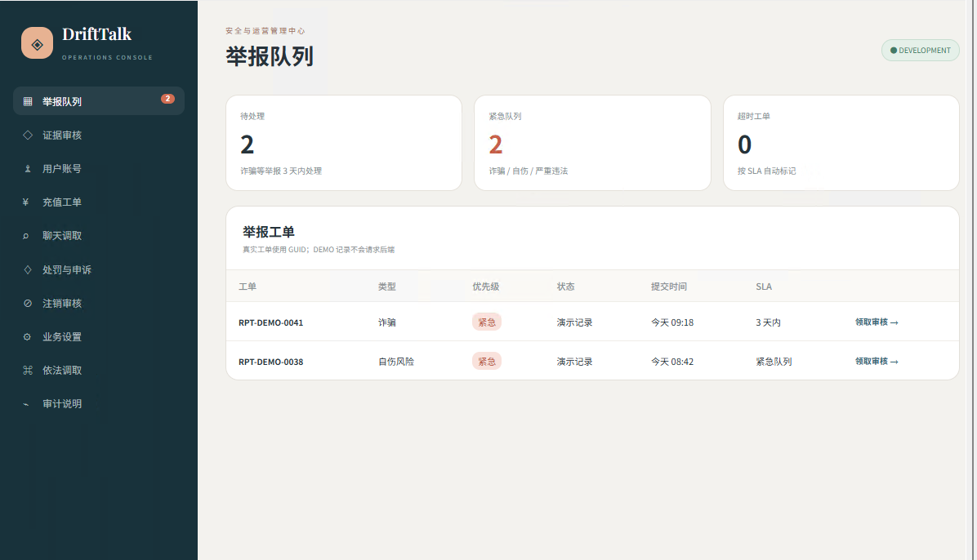Image resolution: width=977 pixels, height=560 pixels.
Task: Click 演示记录 status in the RPT-DEMO-0038 row
Action: pos(574,362)
